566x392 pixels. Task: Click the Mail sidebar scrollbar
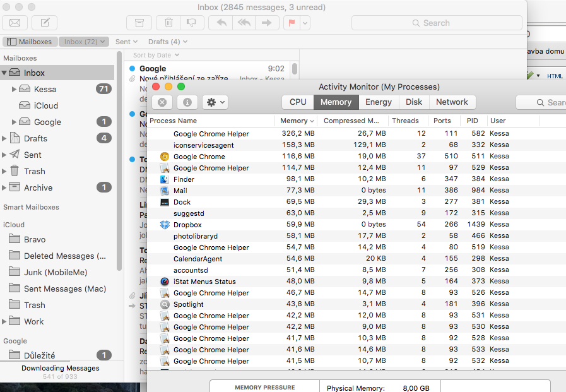pyautogui.click(x=119, y=161)
